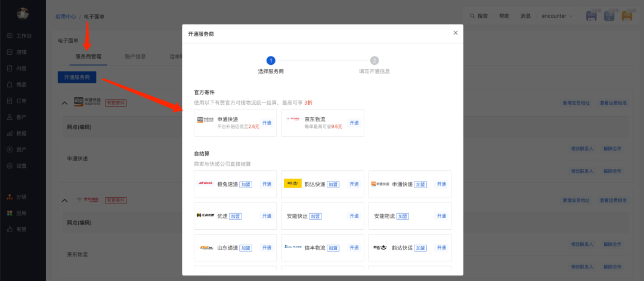Click the 极兔速递 logo
Image resolution: width=644 pixels, height=281 pixels.
pyautogui.click(x=205, y=184)
